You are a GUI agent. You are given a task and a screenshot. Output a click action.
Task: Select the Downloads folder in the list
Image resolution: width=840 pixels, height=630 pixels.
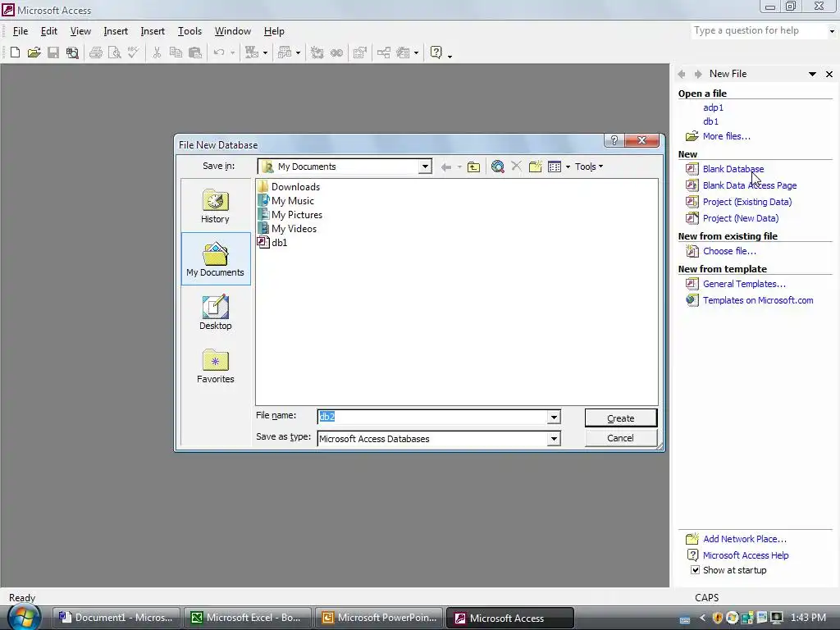(x=289, y=187)
